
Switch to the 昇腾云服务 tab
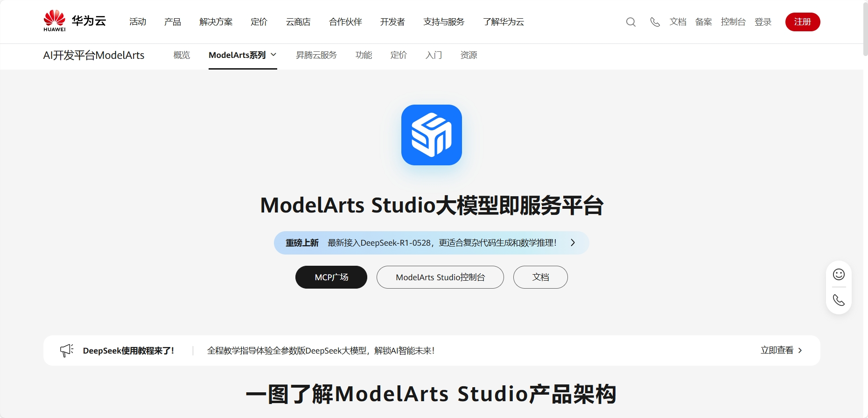point(316,55)
